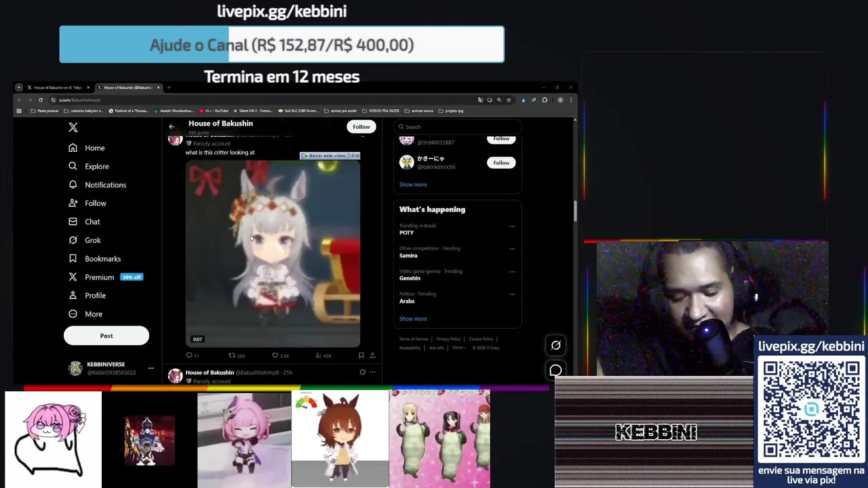Screen dimensions: 868x488
Task: Open Profile in the sidebar
Action: 87,296
